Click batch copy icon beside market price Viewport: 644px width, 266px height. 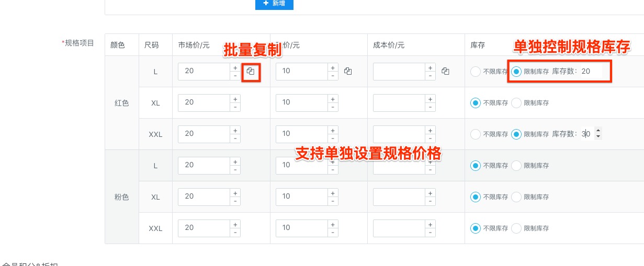pos(251,71)
